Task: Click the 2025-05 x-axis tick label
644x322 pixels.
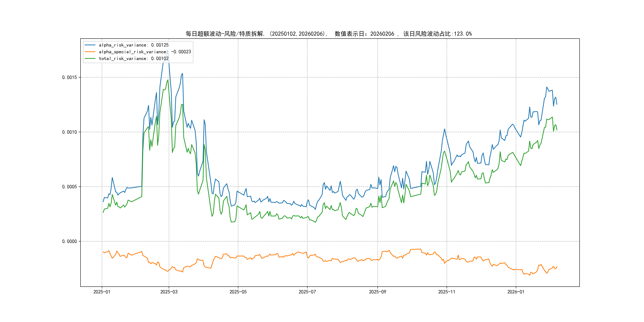Action: (x=238, y=292)
